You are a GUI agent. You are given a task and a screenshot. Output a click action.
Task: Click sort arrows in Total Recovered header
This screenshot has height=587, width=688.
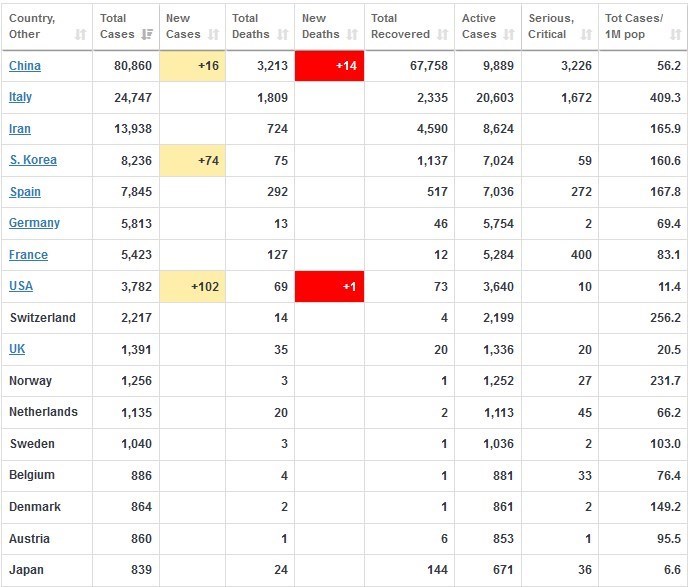click(441, 35)
